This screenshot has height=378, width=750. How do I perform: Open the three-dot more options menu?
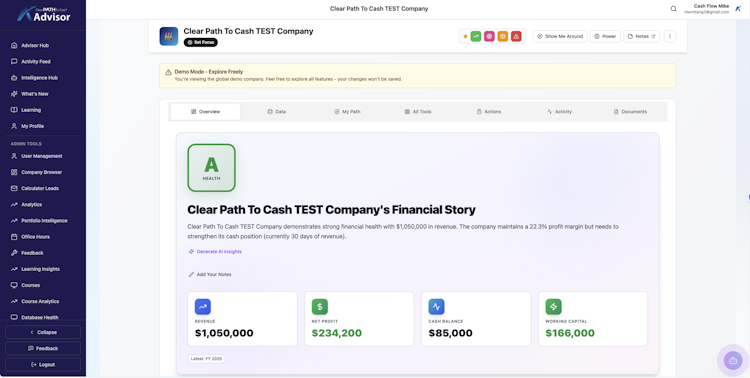tap(670, 36)
